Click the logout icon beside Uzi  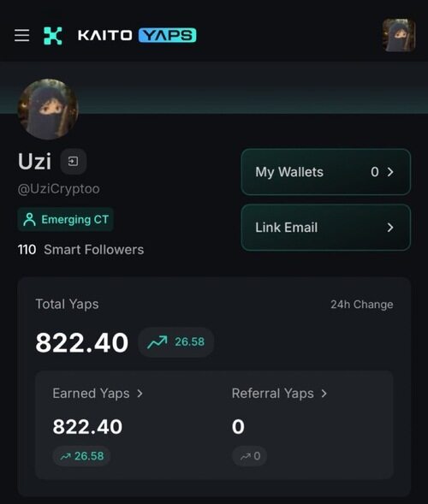[x=74, y=162]
